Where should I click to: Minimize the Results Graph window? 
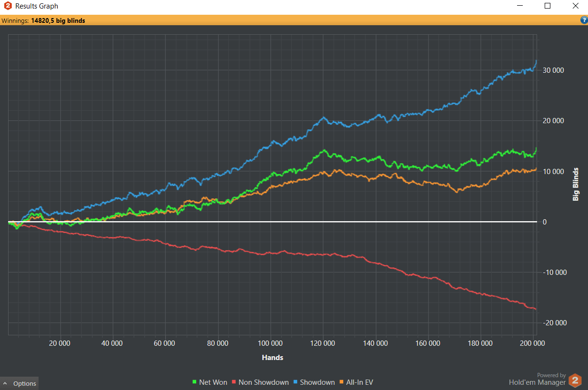pyautogui.click(x=520, y=6)
